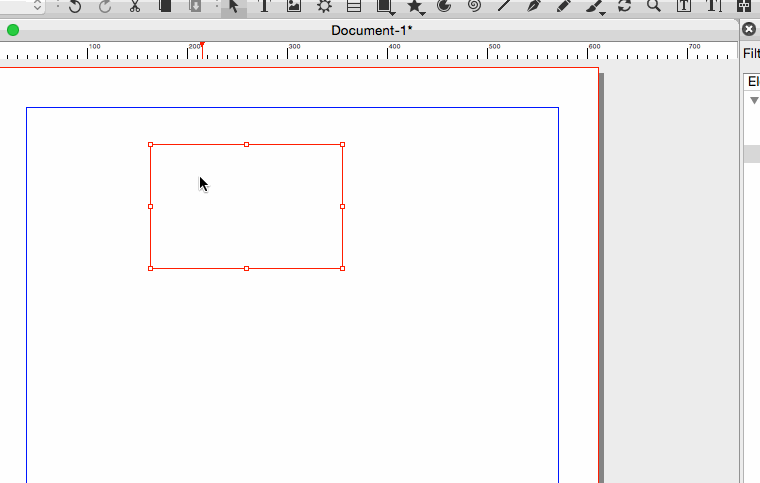Click the top-center handle of red frame
760x483 pixels.
pos(247,144)
